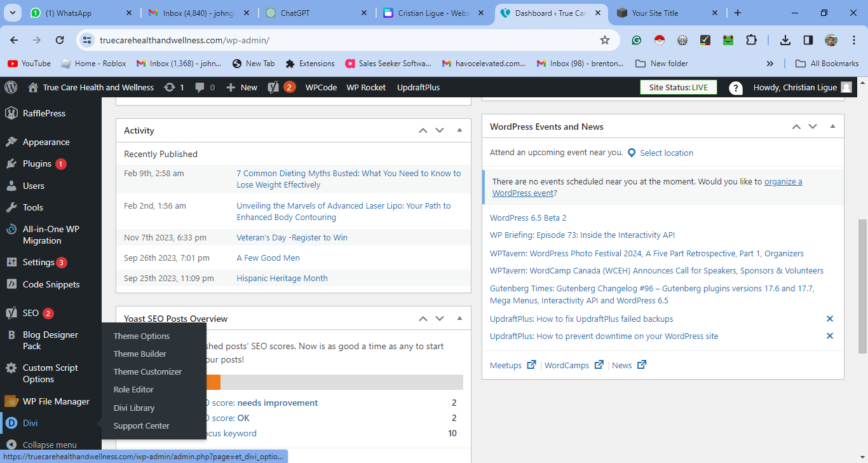Click the help question mark icon
This screenshot has height=463, width=868.
pyautogui.click(x=735, y=88)
